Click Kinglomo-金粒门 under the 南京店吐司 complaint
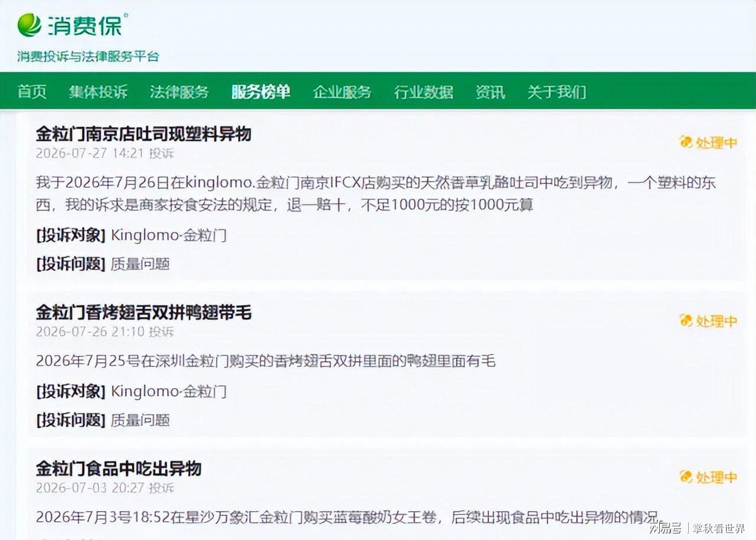The width and height of the screenshot is (756, 540). (x=169, y=235)
